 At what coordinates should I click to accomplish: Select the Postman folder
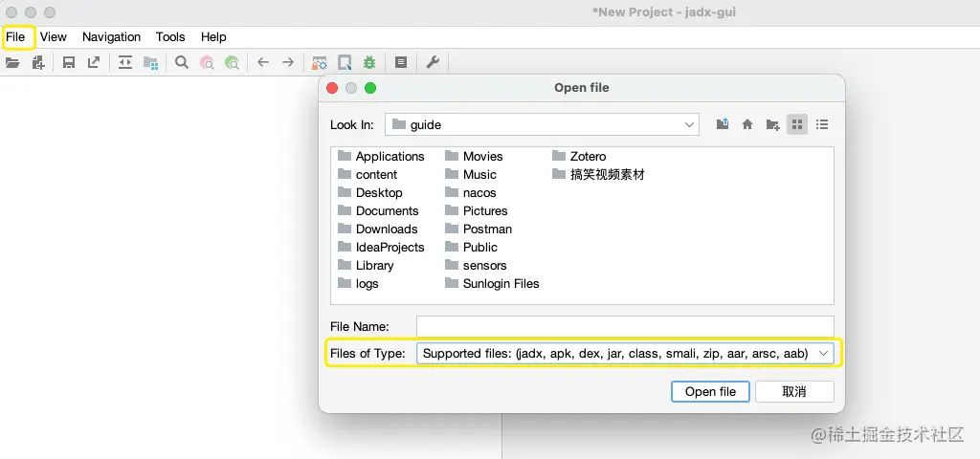point(479,229)
